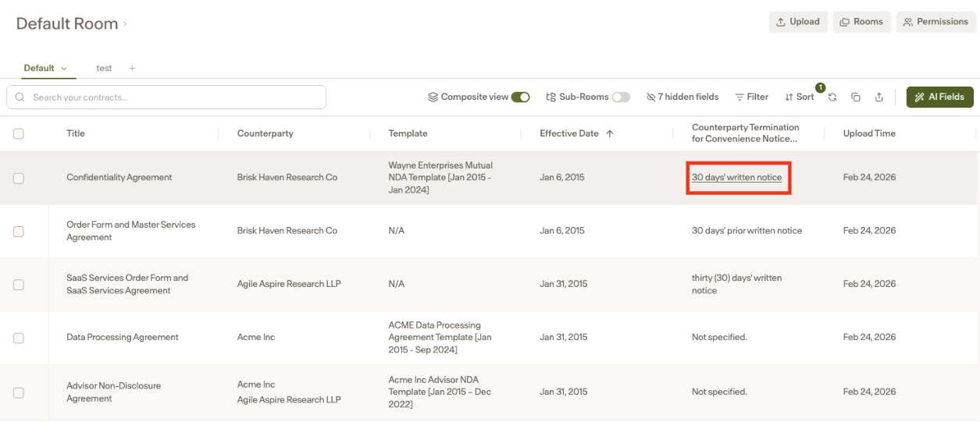Click the Upload button
Image resolution: width=980 pixels, height=422 pixels.
797,22
